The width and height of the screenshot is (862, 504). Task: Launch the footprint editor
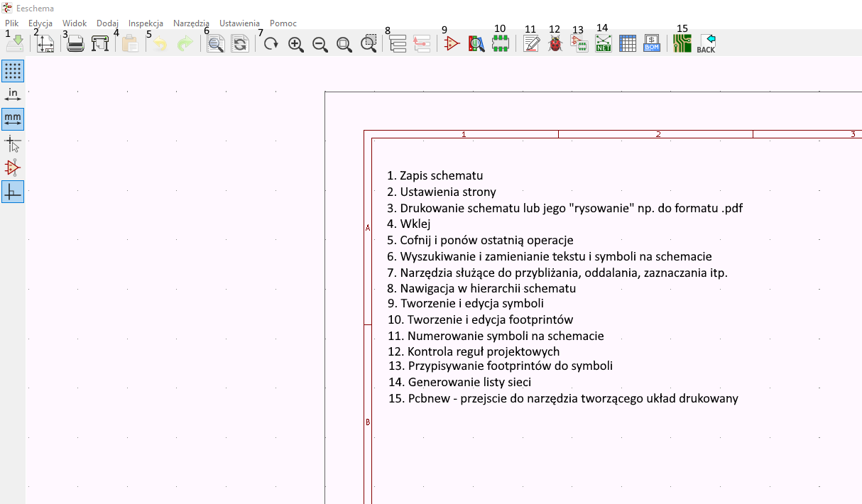click(x=501, y=44)
